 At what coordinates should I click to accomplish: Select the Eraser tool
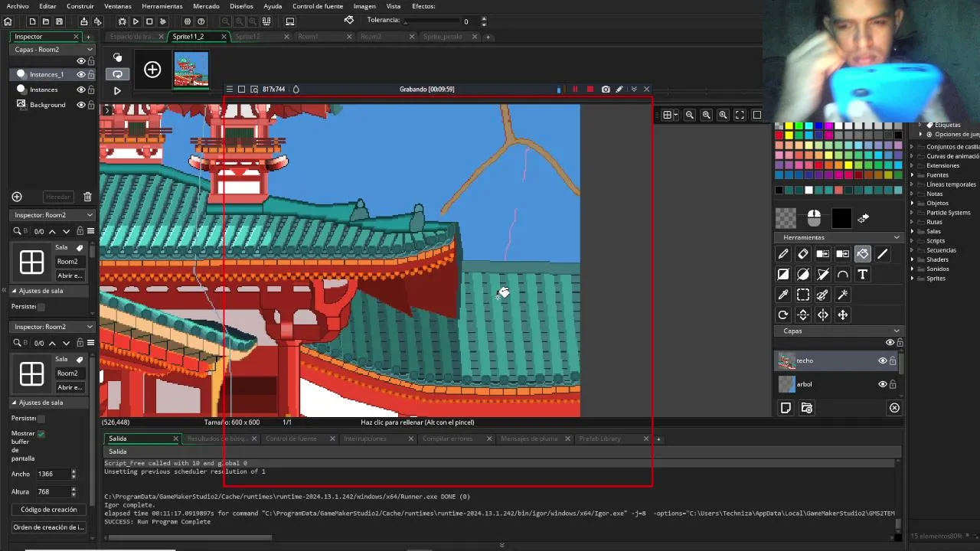tap(803, 254)
